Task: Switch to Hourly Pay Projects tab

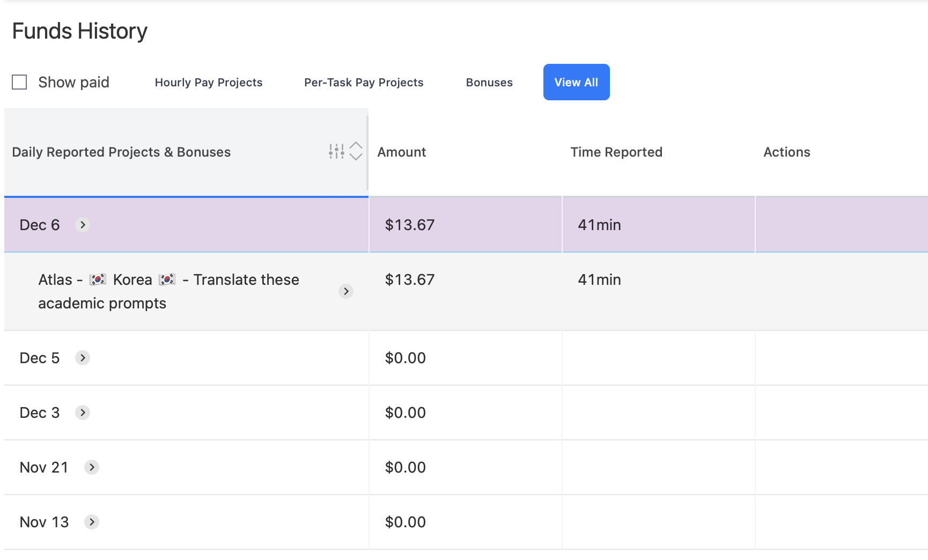Action: click(x=209, y=83)
